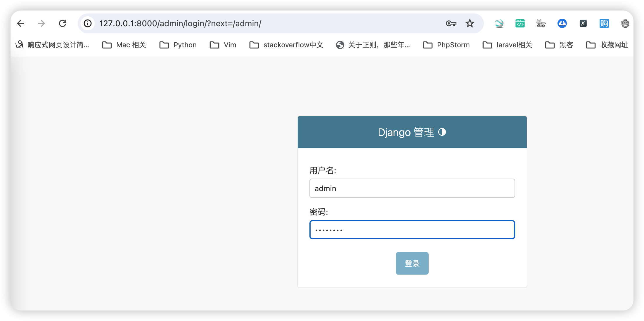
Task: Open the dark X extension icon
Action: (583, 23)
